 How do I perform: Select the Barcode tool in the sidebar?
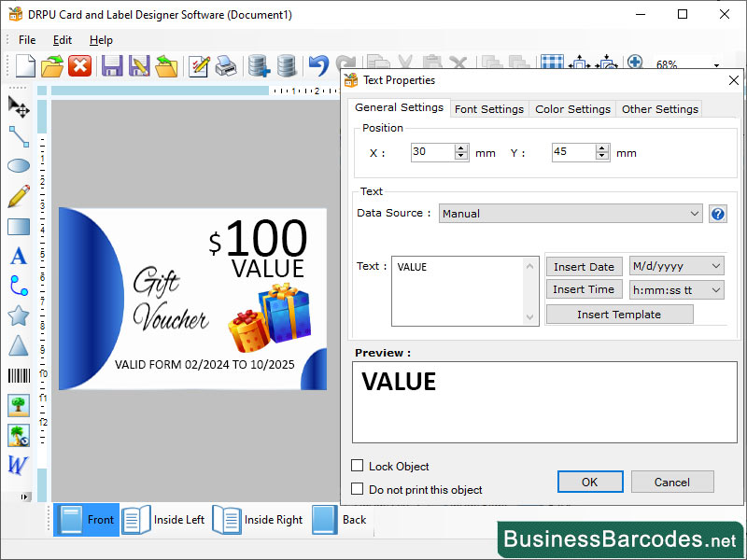pyautogui.click(x=21, y=375)
